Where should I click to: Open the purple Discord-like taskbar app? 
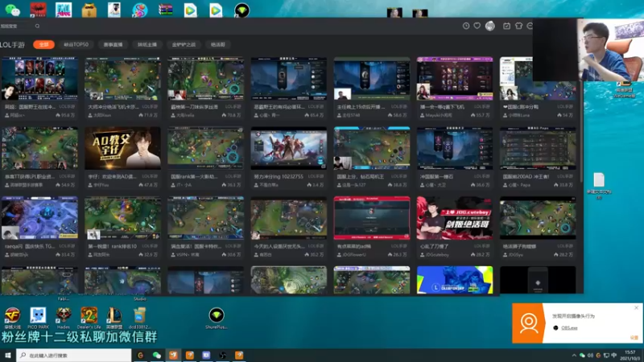pos(206,355)
